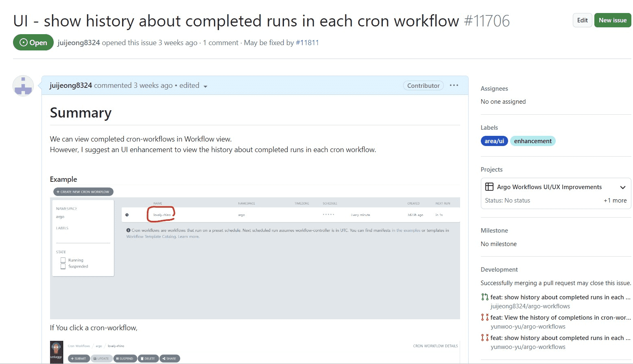The width and height of the screenshot is (633, 364).
Task: Click the Milestone section heading
Action: coord(494,231)
